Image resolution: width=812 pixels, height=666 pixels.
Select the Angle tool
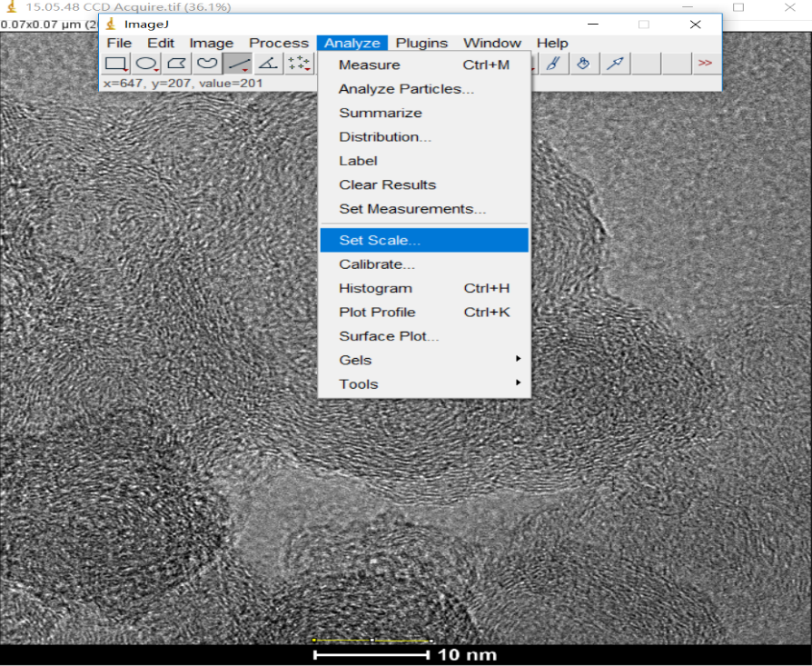tap(268, 64)
